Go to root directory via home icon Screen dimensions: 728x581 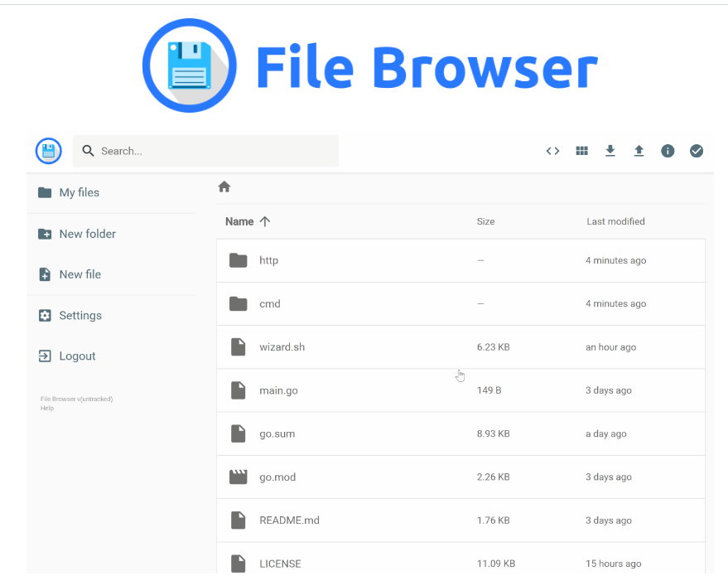tap(224, 186)
